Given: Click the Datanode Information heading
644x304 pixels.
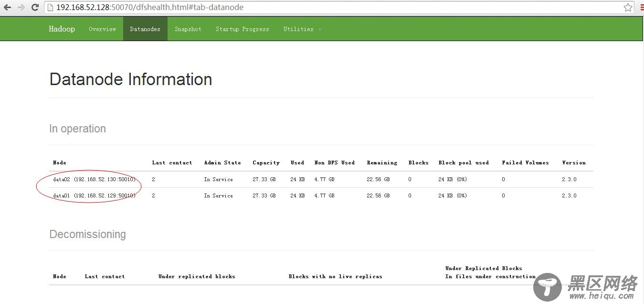Looking at the screenshot, I should click(131, 79).
